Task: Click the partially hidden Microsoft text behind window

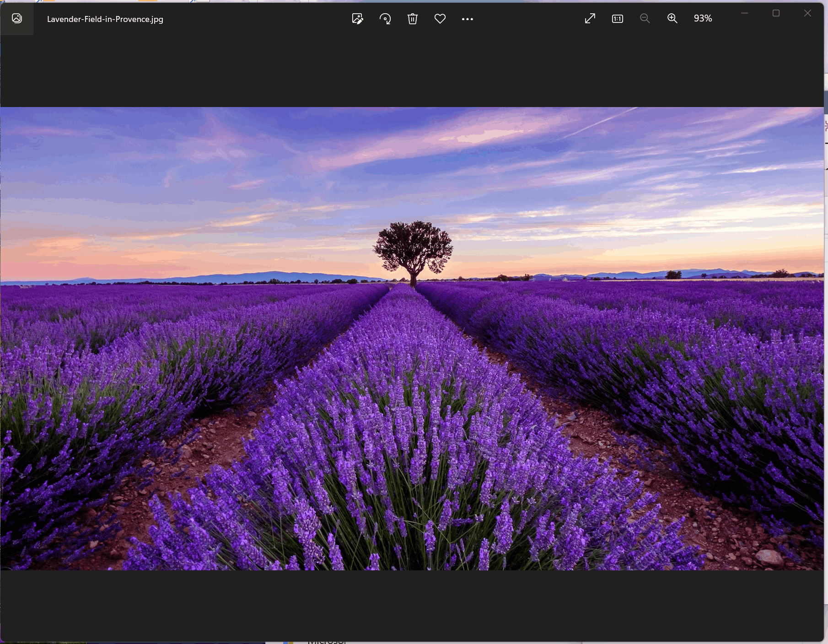Action: coord(327,642)
